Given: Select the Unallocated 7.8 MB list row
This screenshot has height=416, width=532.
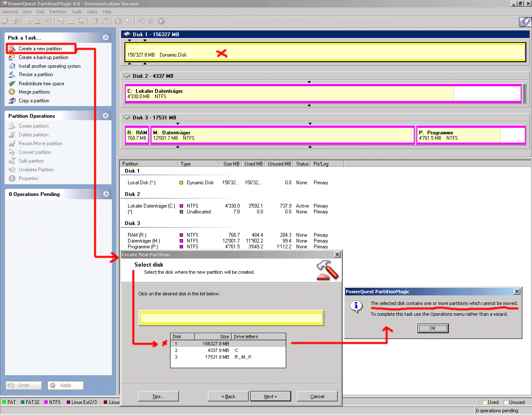Looking at the screenshot, I should tap(228, 212).
